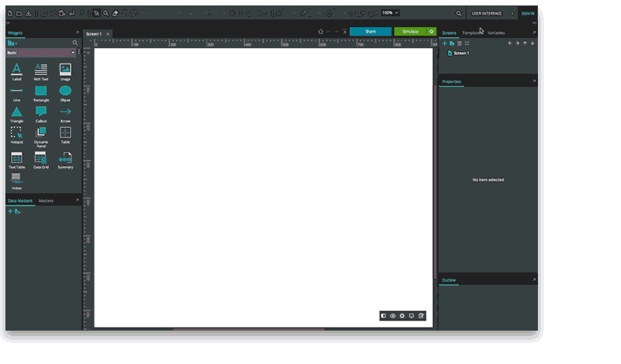Viewport: 621px width, 364px height.
Task: Create a new prototype file
Action: pyautogui.click(x=10, y=13)
